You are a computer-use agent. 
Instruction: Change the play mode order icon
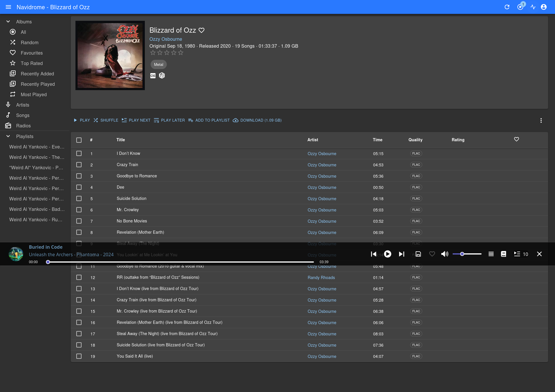(491, 254)
